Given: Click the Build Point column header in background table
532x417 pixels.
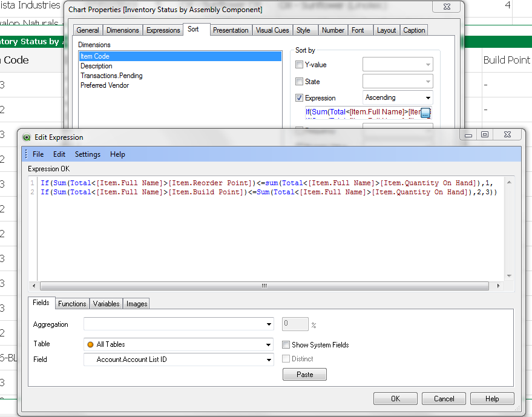Looking at the screenshot, I should [x=507, y=60].
